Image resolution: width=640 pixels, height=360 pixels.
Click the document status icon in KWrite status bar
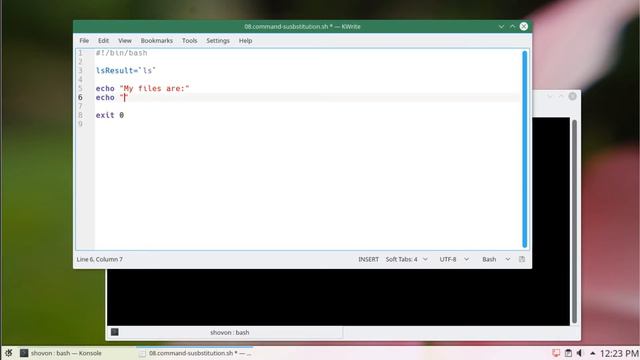tap(522, 259)
